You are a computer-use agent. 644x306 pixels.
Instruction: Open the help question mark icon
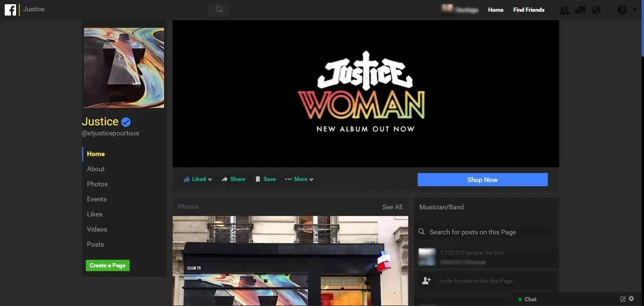click(x=622, y=10)
